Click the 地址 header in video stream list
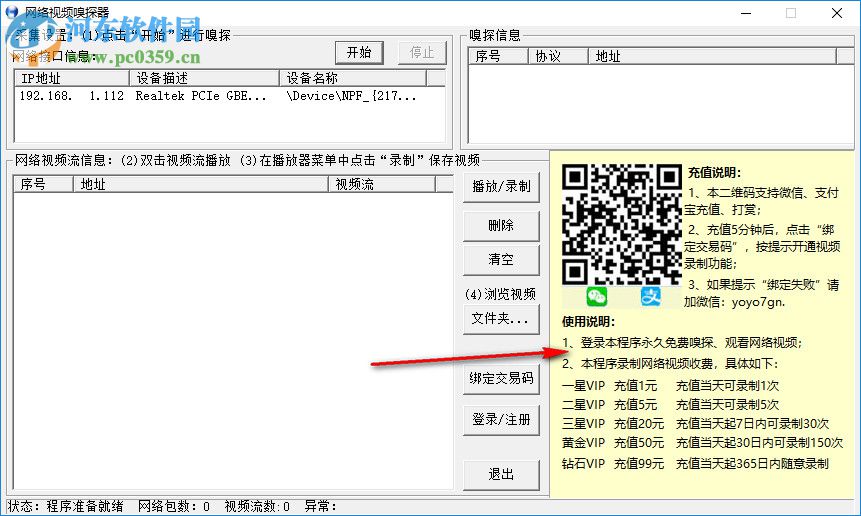861x516 pixels. coord(200,184)
